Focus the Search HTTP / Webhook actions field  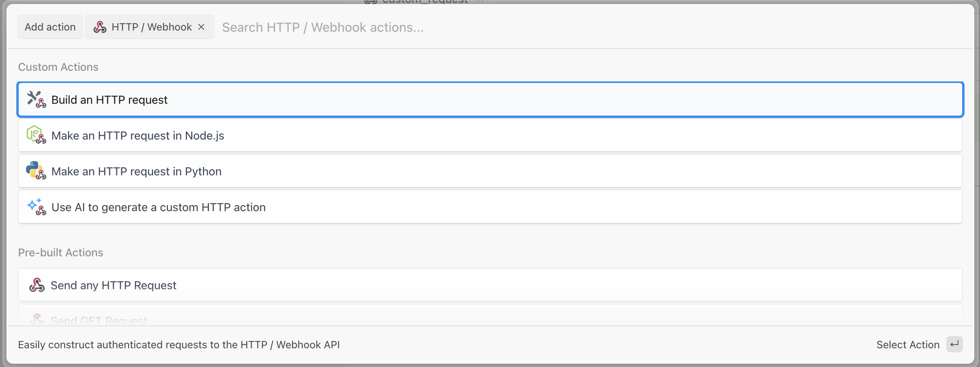pyautogui.click(x=488, y=27)
